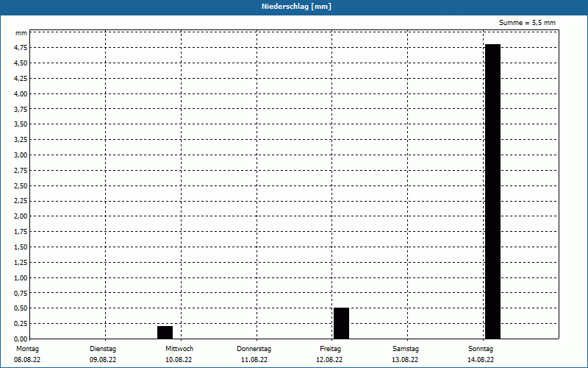Click the Mittwoch precipitation bar

coord(165,333)
